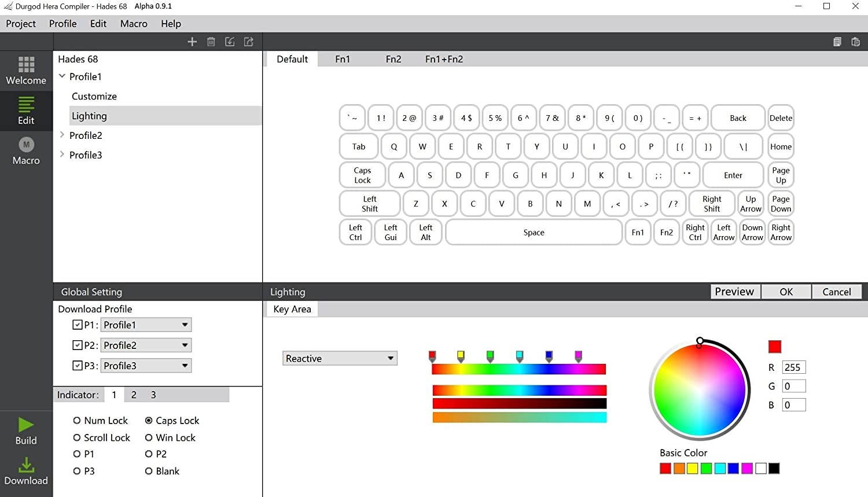The height and width of the screenshot is (497, 868).
Task: Expand Profile2 in the profile tree
Action: click(62, 135)
